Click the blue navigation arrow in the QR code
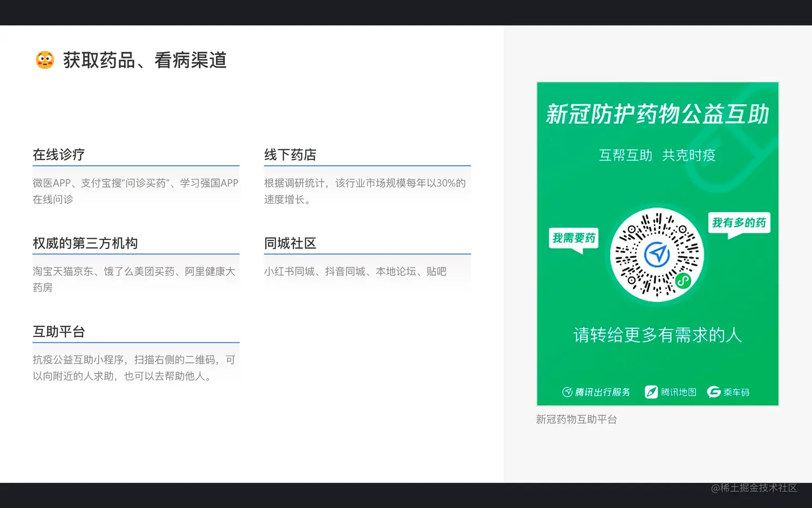This screenshot has height=508, width=812. (x=657, y=254)
